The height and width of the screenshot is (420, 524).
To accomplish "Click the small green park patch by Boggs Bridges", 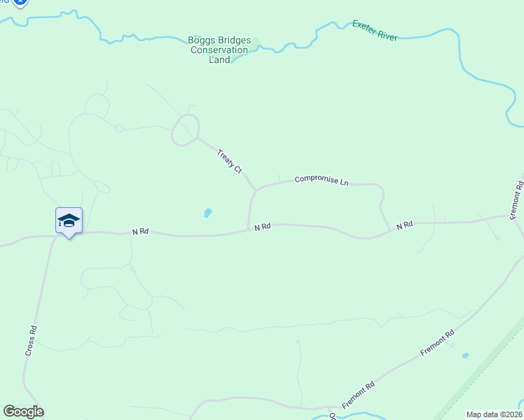I will [255, 43].
